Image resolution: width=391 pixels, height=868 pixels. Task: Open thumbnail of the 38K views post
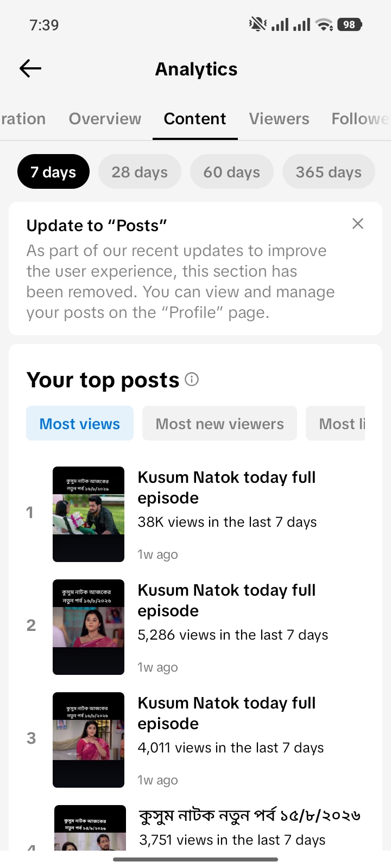pos(89,514)
